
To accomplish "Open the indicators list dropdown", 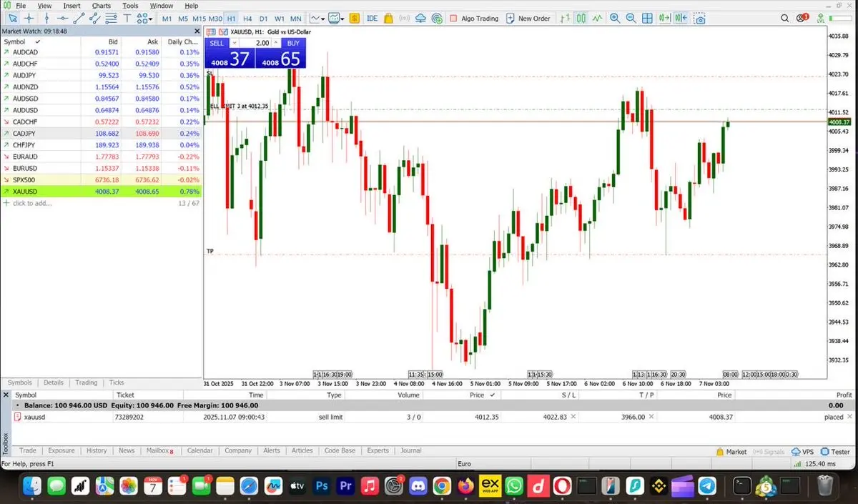I will click(x=317, y=18).
